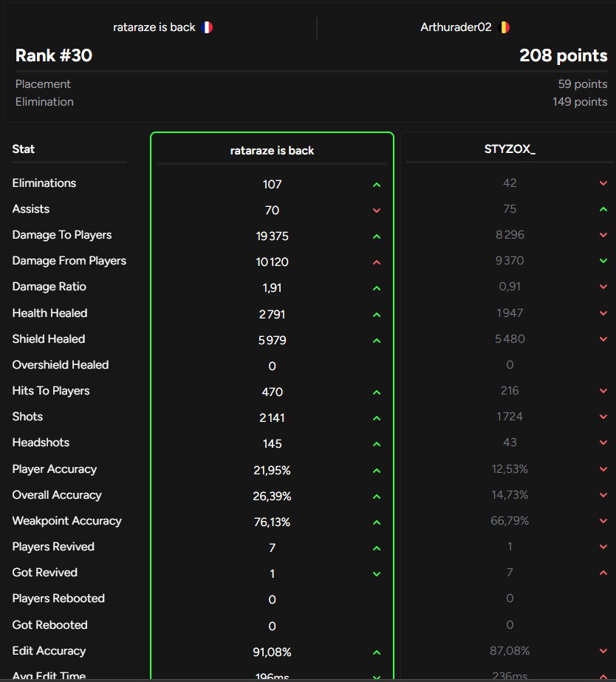
Task: Click the arrow beside STYZOX_ Player Accuracy 12,53%
Action: (603, 469)
